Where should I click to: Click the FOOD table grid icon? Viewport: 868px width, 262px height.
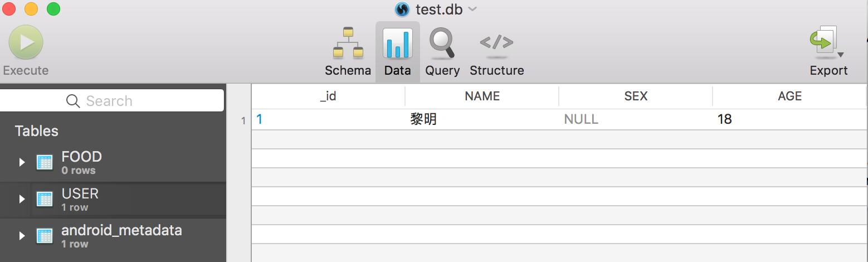[45, 162]
